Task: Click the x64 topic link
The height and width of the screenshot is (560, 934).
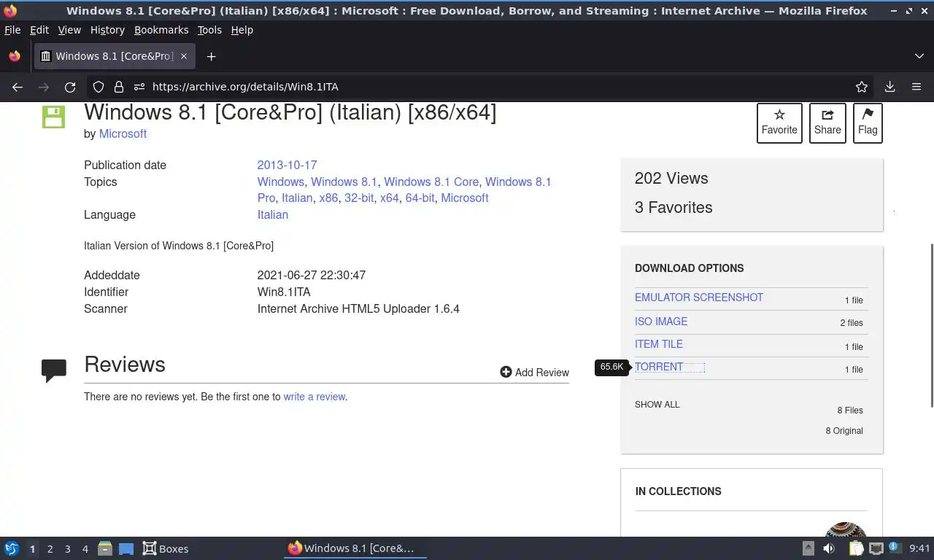Action: [390, 198]
